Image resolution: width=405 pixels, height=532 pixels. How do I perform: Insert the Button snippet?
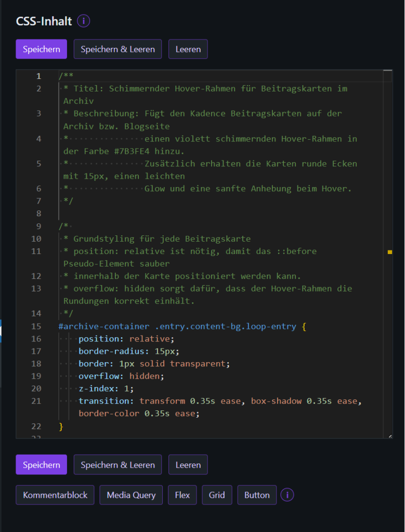257,495
